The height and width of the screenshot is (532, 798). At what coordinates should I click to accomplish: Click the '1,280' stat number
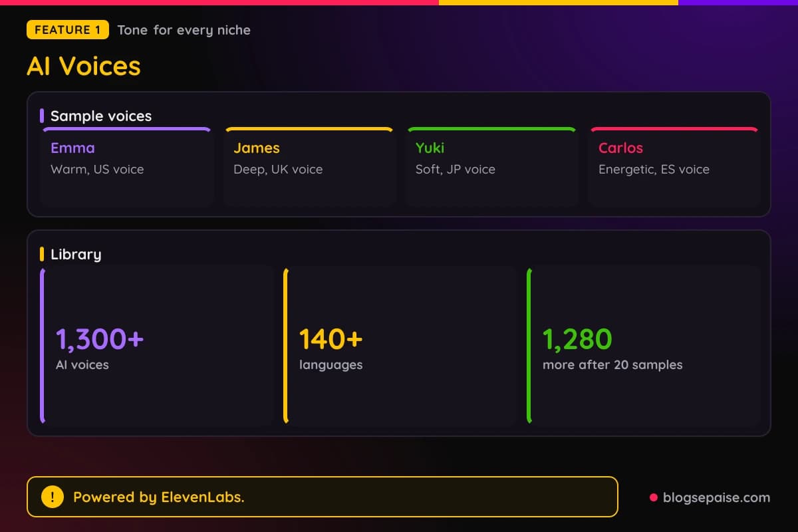(577, 339)
